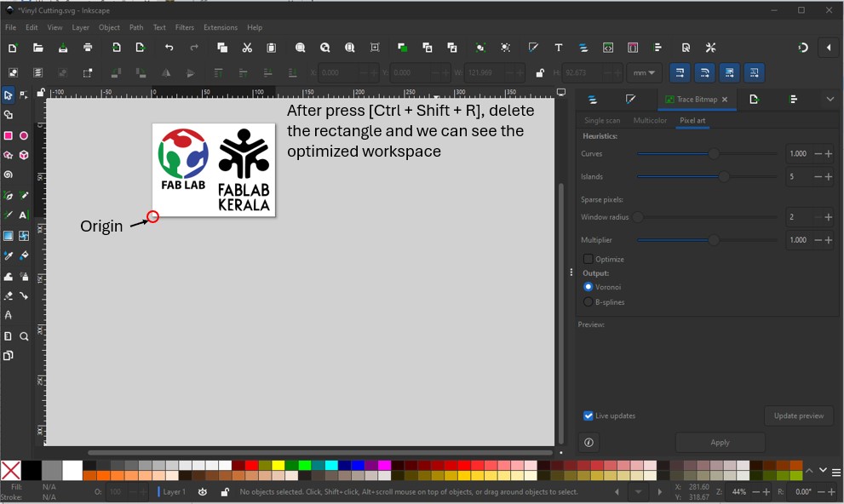Expand the snap options arrow

829,48
